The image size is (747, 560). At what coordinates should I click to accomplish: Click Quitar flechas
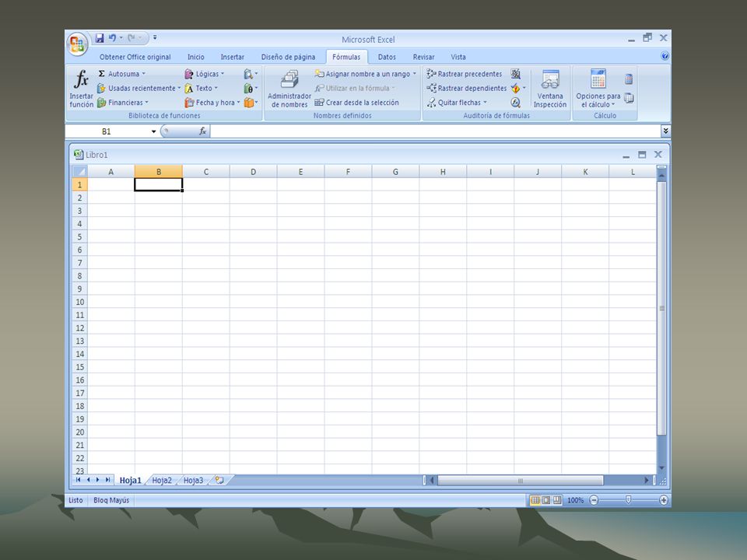457,103
